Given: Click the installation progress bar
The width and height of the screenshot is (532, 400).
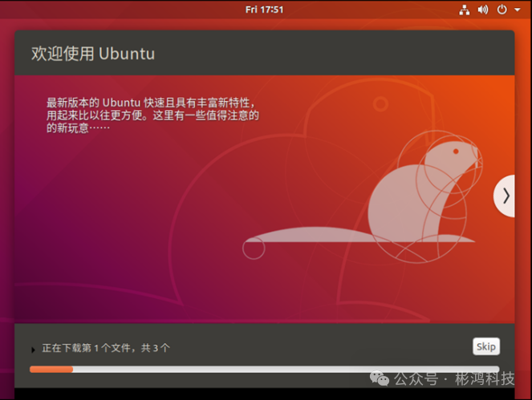Looking at the screenshot, I should coord(264,370).
